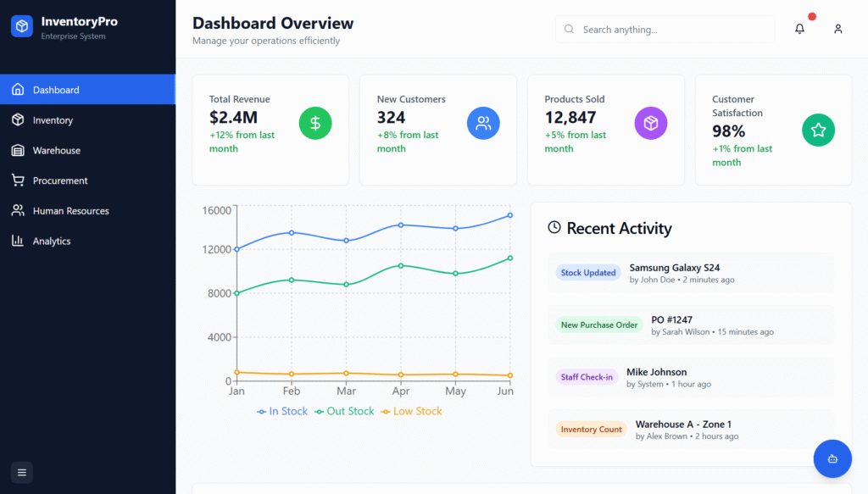Screen dimensions: 868x494
Task: Open the Inventory menu item
Action: [53, 120]
